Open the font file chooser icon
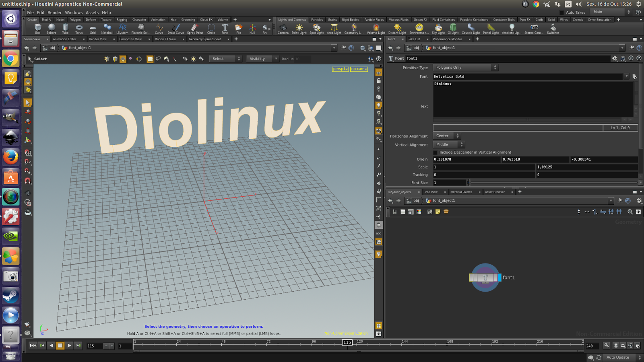644x362 pixels. point(635,76)
